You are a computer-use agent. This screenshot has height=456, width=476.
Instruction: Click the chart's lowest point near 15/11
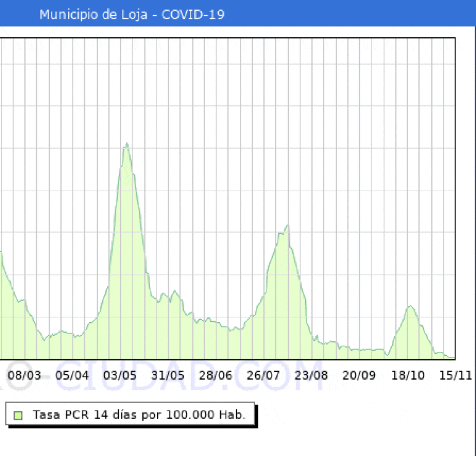[x=451, y=357]
